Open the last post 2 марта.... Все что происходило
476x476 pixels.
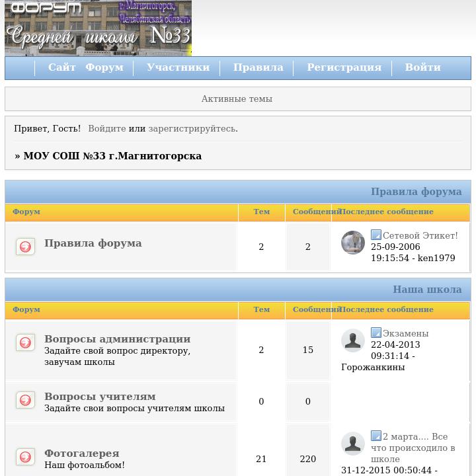coord(413,448)
